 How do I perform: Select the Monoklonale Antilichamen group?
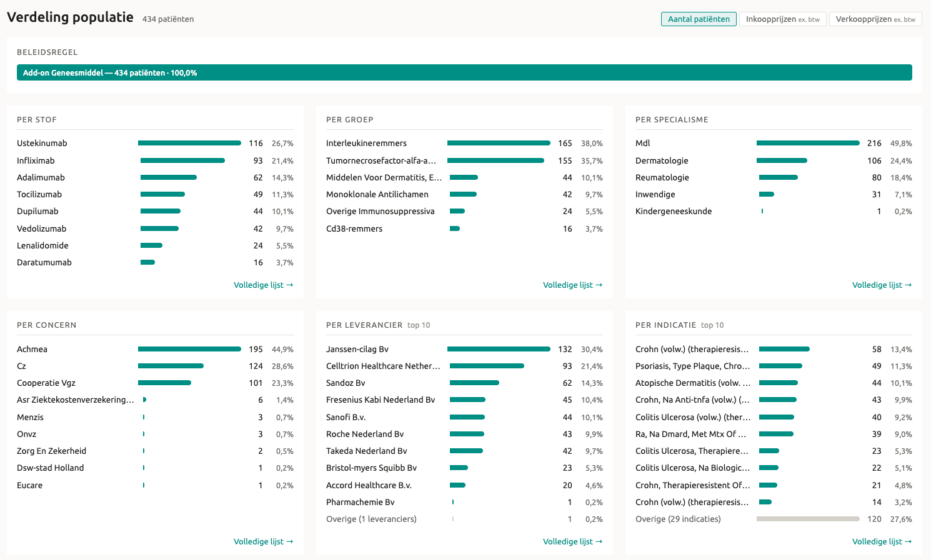pyautogui.click(x=464, y=195)
